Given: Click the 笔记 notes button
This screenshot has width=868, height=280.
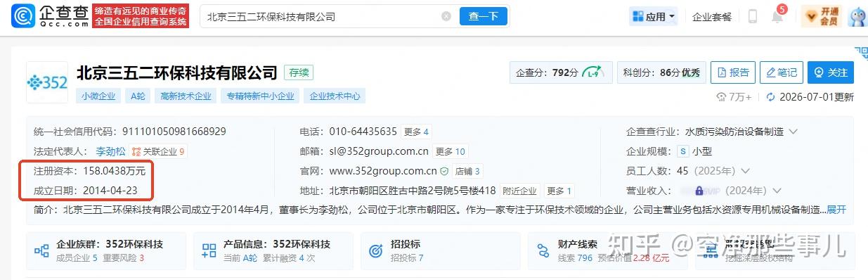Looking at the screenshot, I should [x=781, y=72].
